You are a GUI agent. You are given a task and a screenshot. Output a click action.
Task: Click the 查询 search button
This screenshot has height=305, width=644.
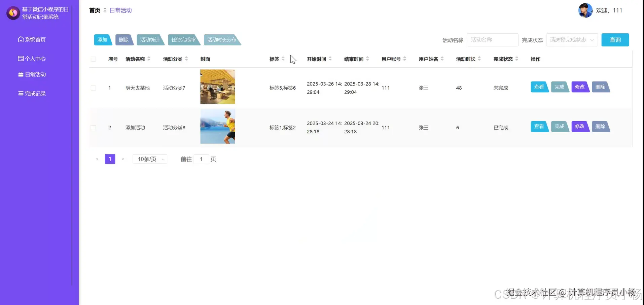(x=615, y=40)
